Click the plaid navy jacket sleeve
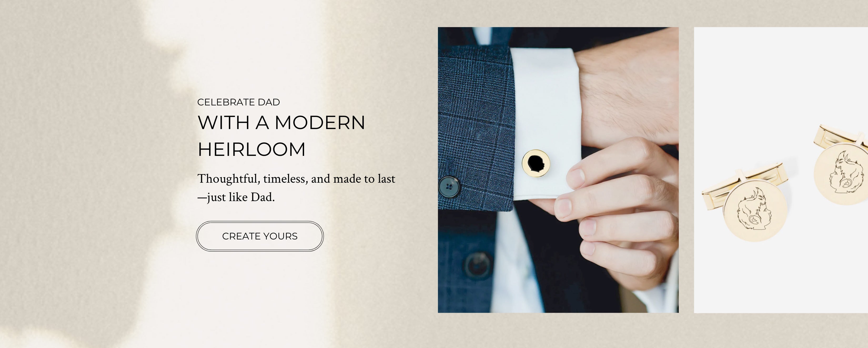The height and width of the screenshot is (348, 868). coord(475,128)
